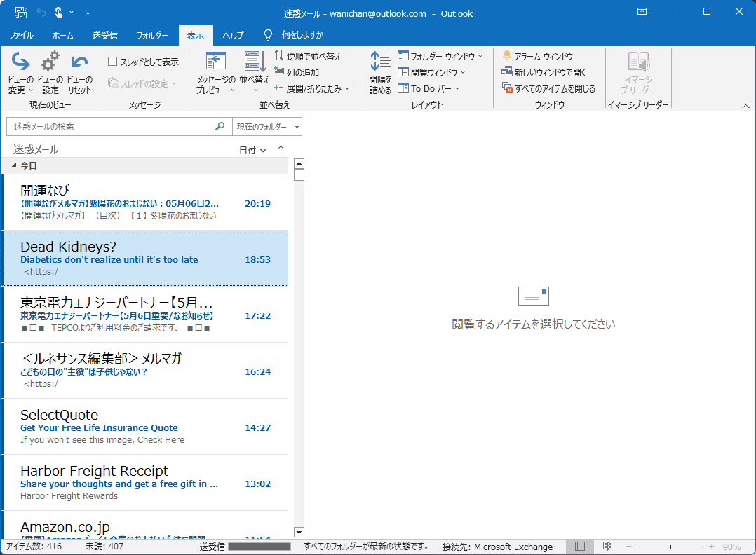Click message list scroll up arrow
Screen dimensions: 756x555
(299, 163)
